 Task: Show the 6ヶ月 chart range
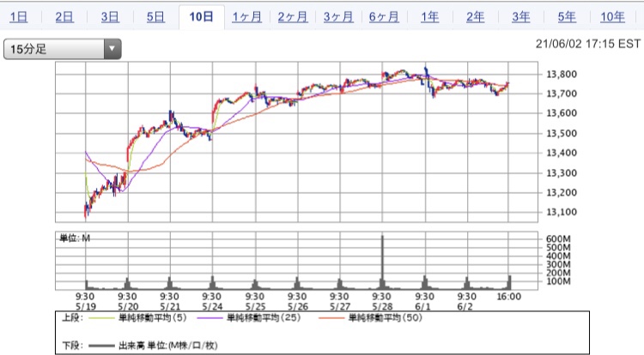pos(384,17)
